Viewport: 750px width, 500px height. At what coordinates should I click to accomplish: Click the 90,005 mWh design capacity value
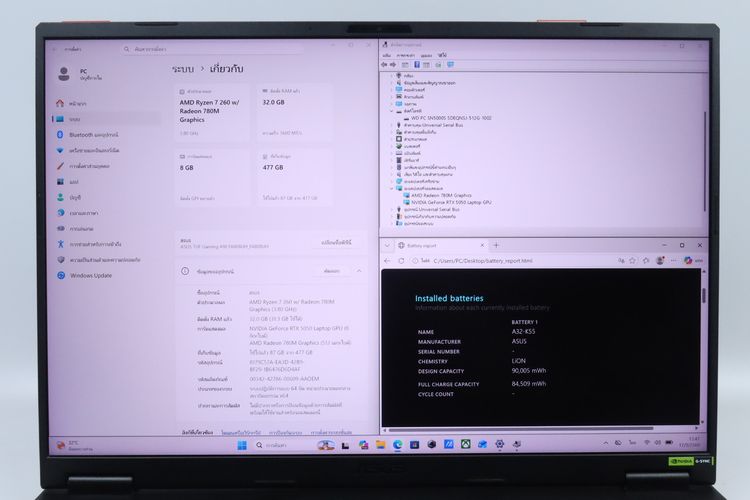point(529,371)
